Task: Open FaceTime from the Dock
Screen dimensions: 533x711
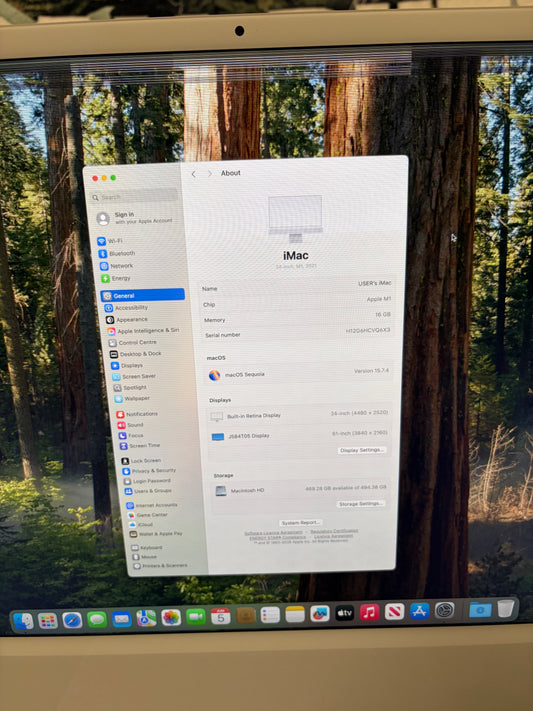Action: pyautogui.click(x=196, y=617)
